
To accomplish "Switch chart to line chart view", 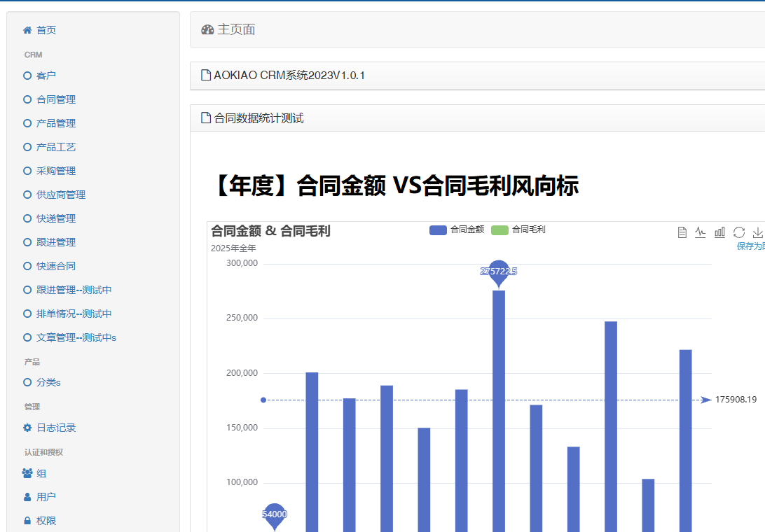I will [x=701, y=232].
